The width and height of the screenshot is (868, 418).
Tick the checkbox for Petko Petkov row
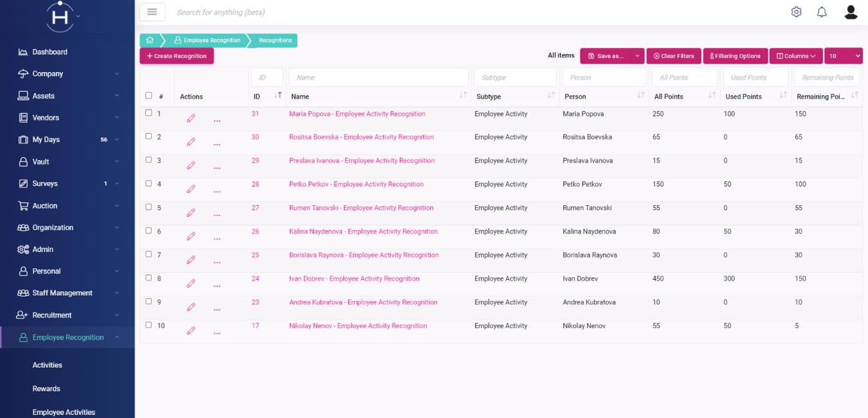pyautogui.click(x=149, y=183)
